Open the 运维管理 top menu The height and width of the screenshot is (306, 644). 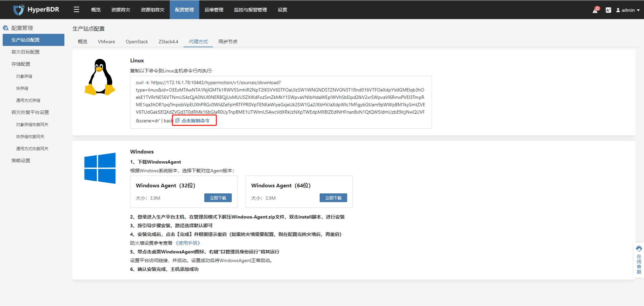[x=214, y=10]
